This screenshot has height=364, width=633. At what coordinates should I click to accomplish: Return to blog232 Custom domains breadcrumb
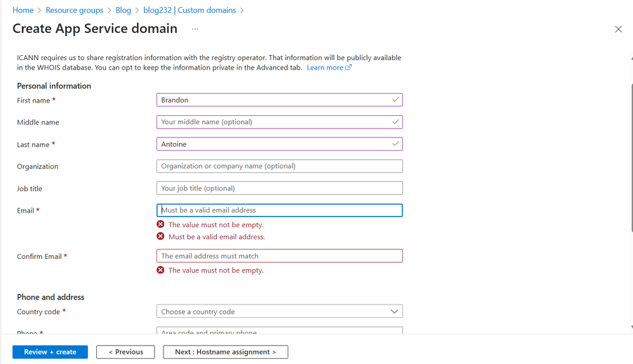189,10
